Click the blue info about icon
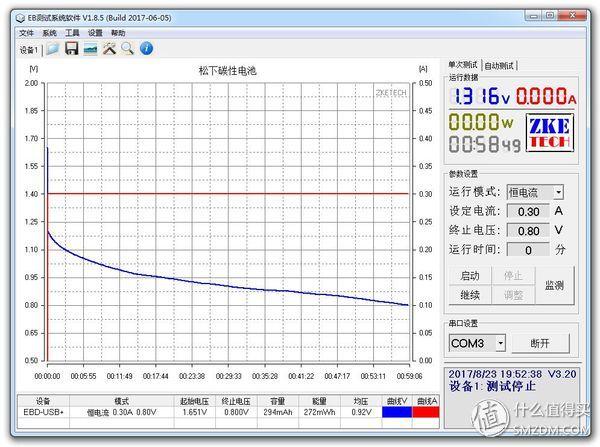The width and height of the screenshot is (600, 447). click(146, 48)
